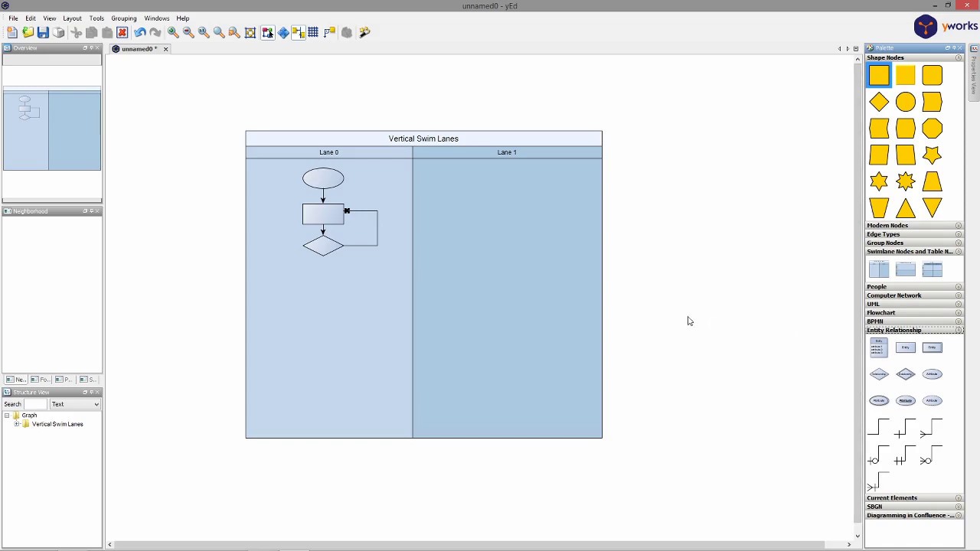
Task: Select the diamond shape node in palette
Action: click(879, 102)
